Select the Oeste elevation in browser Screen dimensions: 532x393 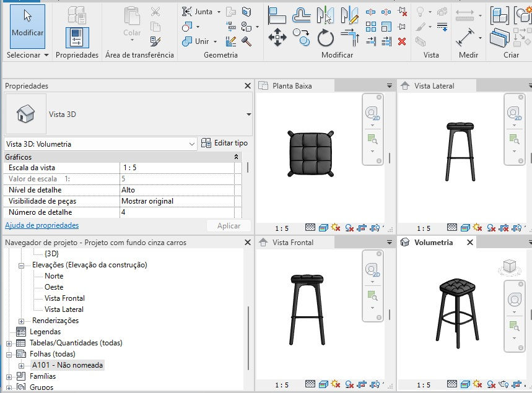pos(54,287)
